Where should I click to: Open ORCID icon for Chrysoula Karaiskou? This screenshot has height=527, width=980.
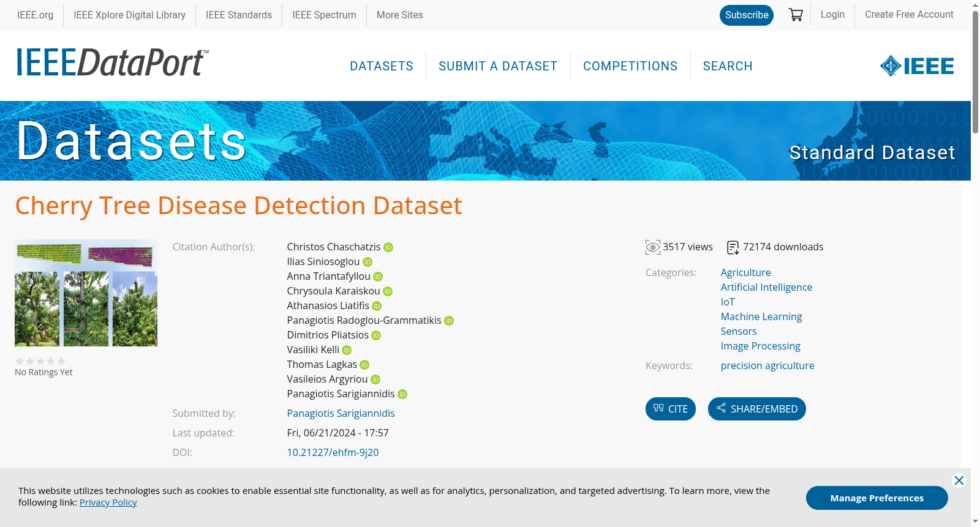click(x=388, y=291)
